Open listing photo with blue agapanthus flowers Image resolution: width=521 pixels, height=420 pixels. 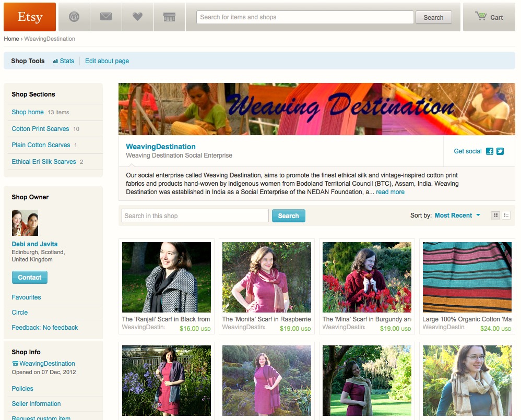tap(167, 380)
